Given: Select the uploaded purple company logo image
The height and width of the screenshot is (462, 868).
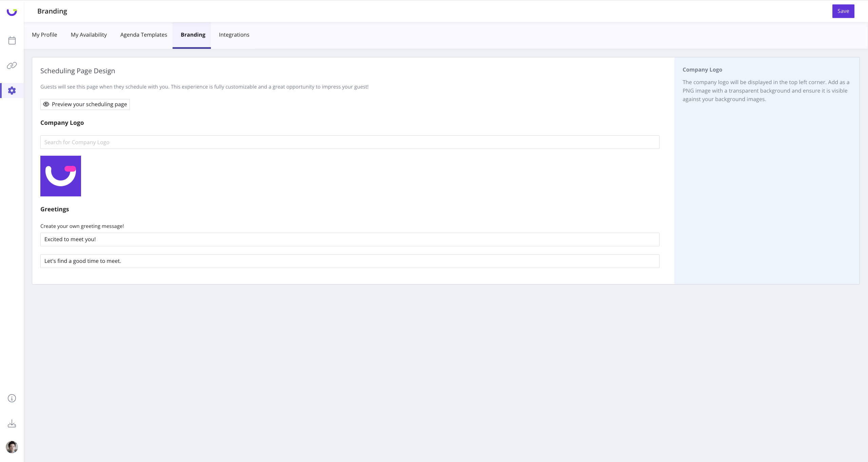Looking at the screenshot, I should 60,176.
